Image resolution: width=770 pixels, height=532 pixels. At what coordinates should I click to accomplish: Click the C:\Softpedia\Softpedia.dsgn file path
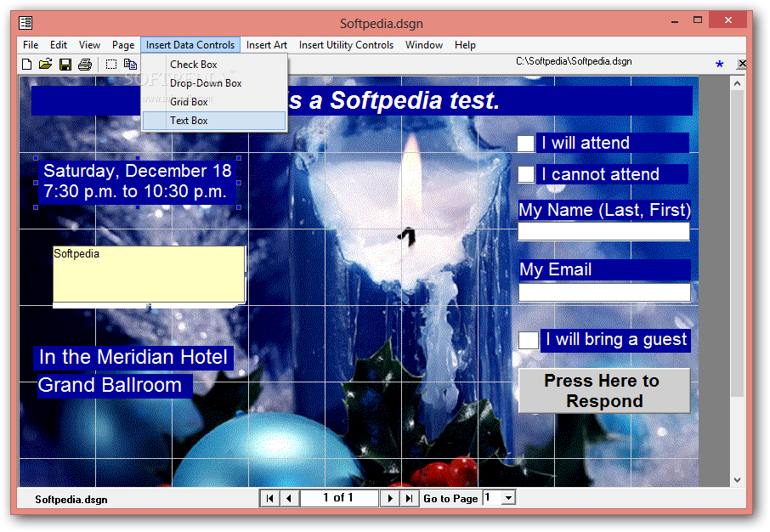pyautogui.click(x=574, y=61)
